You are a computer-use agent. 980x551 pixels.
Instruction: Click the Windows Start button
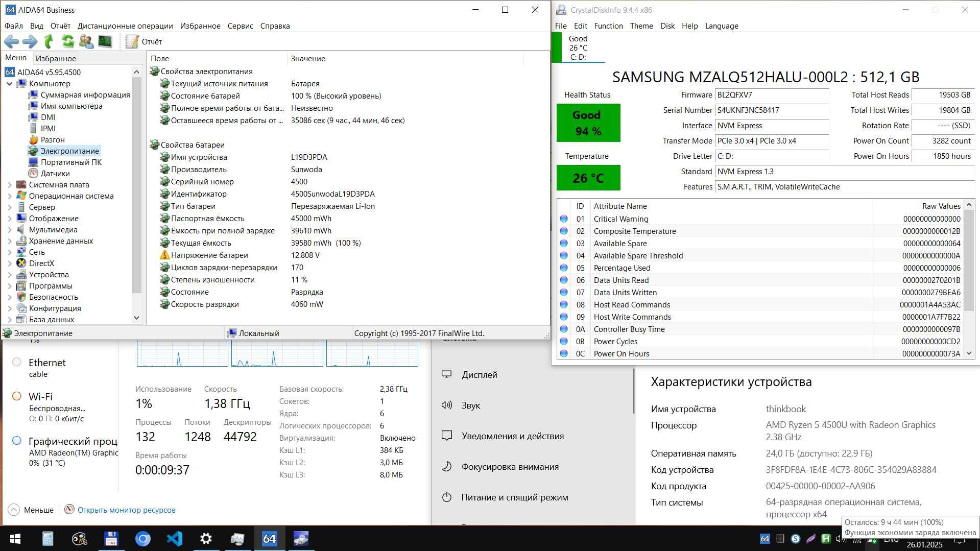pyautogui.click(x=15, y=539)
